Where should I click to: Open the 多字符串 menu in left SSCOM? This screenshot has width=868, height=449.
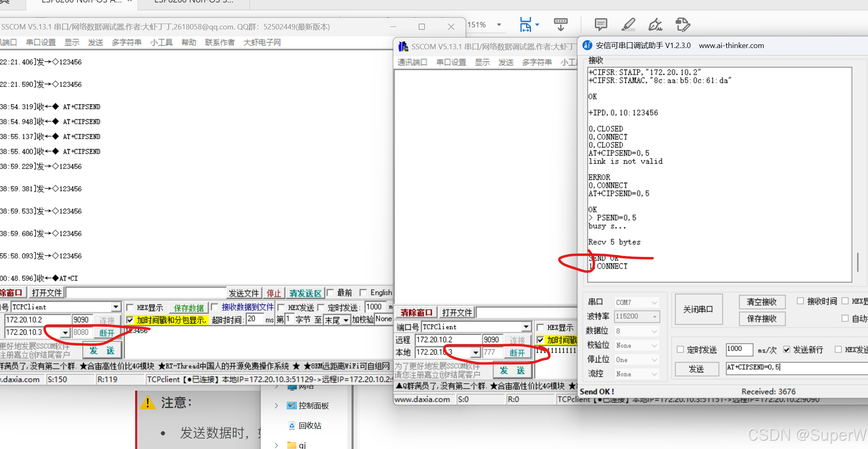126,42
